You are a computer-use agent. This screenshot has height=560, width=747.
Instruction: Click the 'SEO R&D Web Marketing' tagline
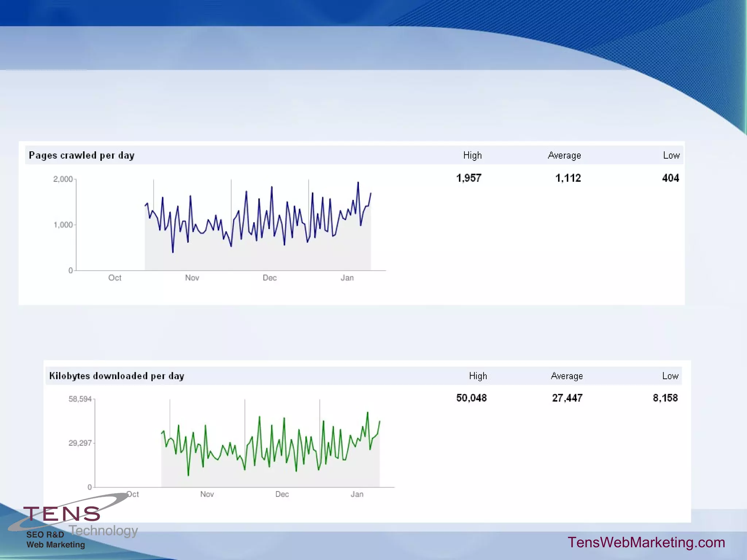[x=55, y=540]
